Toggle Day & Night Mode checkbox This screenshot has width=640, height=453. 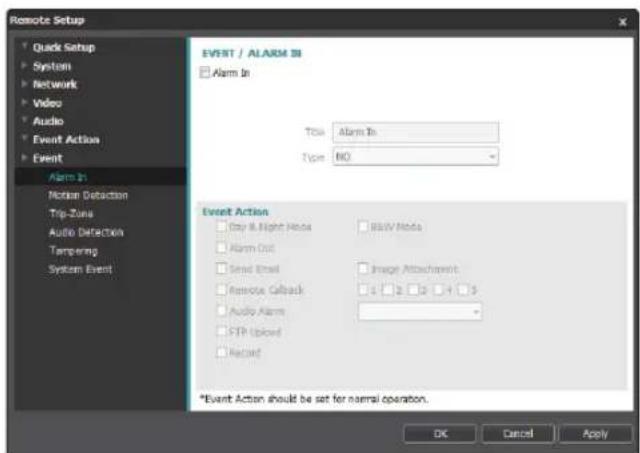click(221, 226)
